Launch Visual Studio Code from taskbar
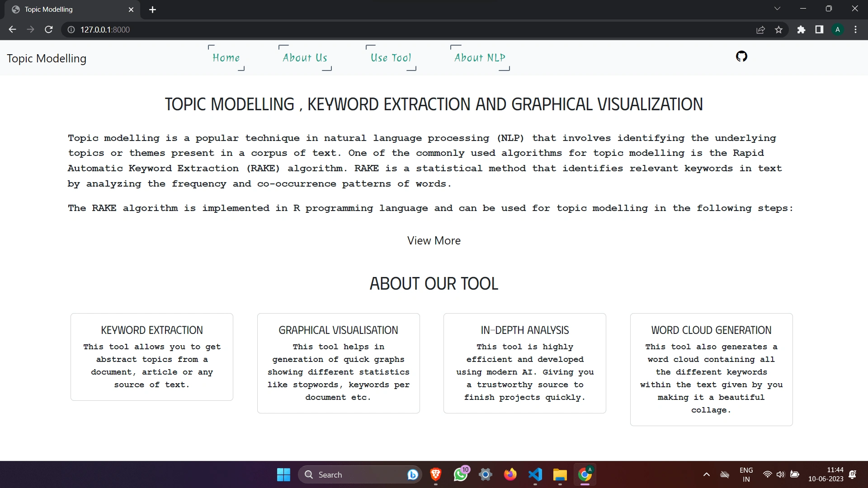Screen dimensions: 868x488 (x=535, y=474)
